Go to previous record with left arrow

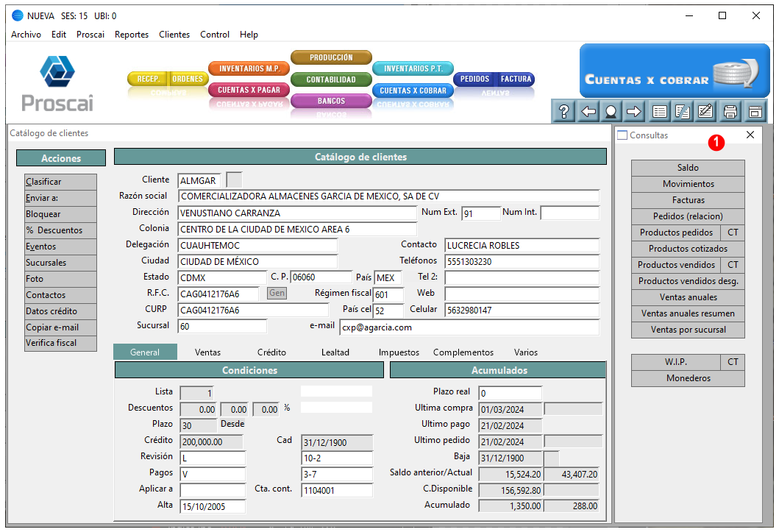pos(588,111)
